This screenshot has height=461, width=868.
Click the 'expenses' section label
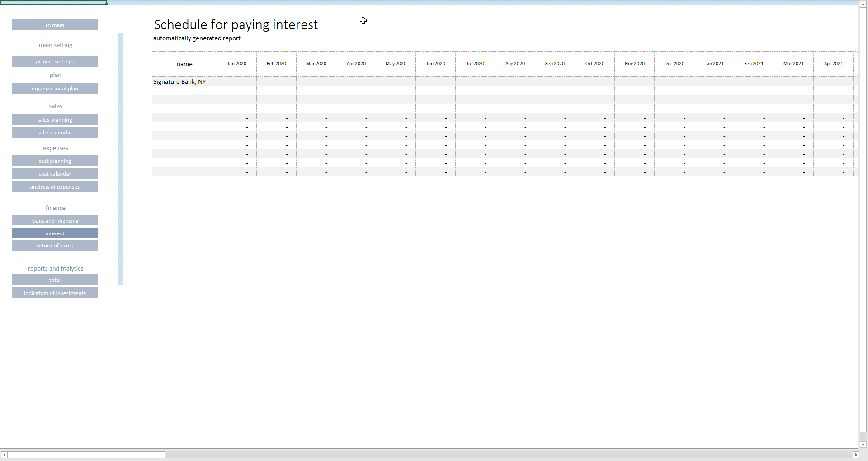(x=56, y=148)
